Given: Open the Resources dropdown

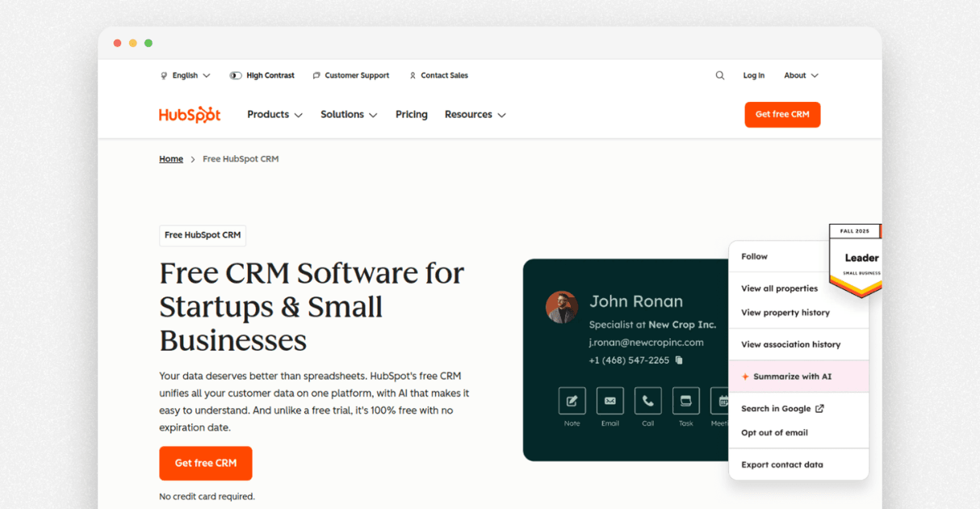Looking at the screenshot, I should [475, 115].
